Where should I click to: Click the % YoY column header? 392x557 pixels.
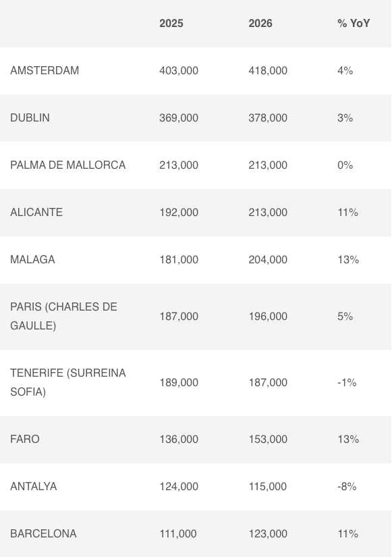[354, 24]
